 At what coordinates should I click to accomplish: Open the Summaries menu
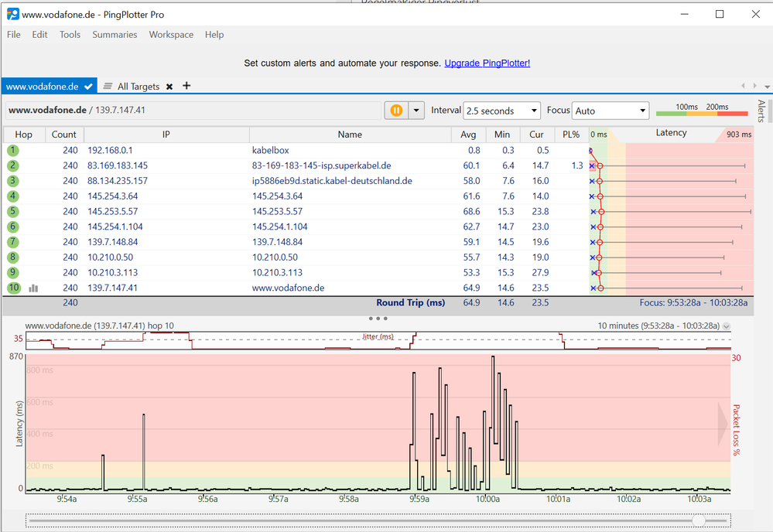coord(115,35)
